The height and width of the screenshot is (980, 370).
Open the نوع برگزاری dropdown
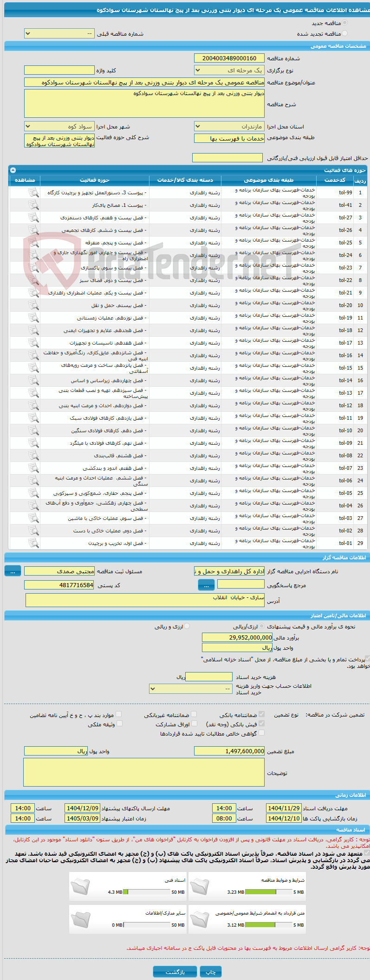229,70
